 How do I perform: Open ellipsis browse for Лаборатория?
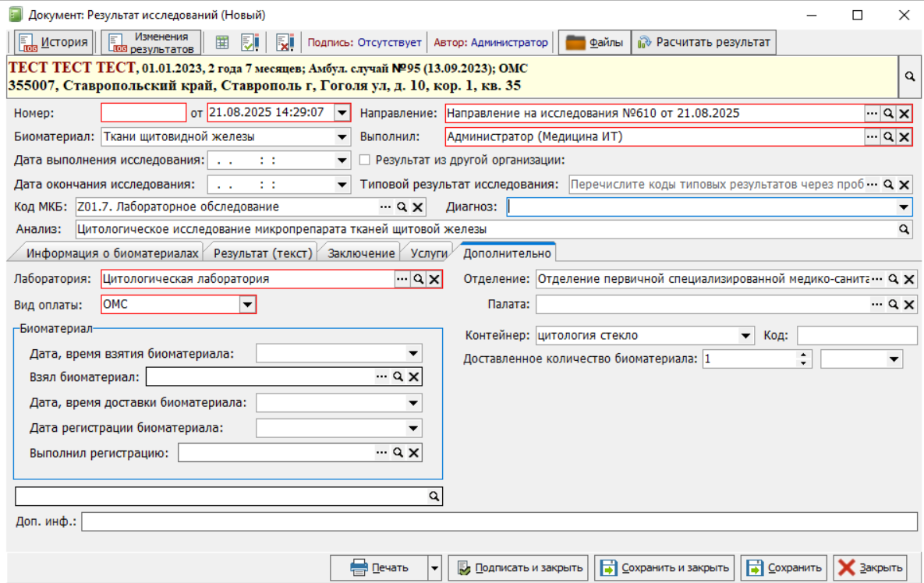(x=402, y=279)
